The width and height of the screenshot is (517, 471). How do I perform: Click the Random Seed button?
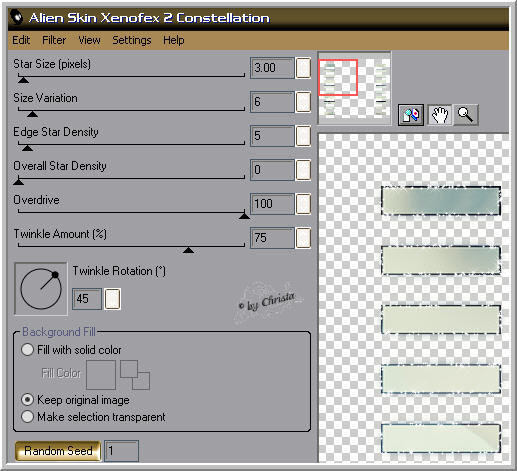pyautogui.click(x=58, y=451)
